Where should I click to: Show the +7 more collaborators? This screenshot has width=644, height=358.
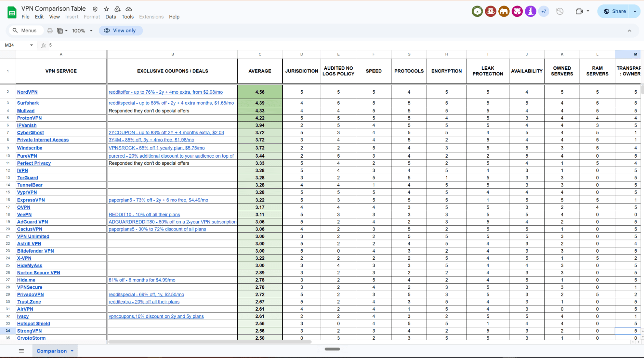click(x=544, y=11)
